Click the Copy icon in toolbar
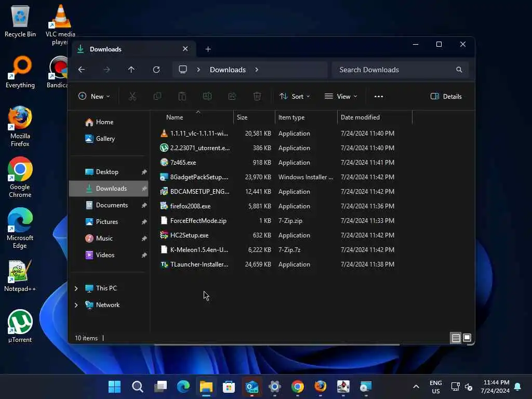 157,96
